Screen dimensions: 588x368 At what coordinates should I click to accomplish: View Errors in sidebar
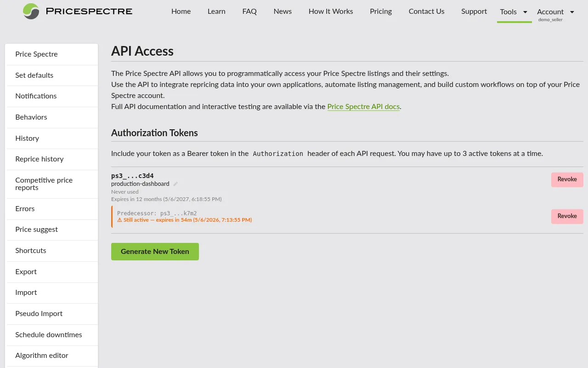pos(52,209)
